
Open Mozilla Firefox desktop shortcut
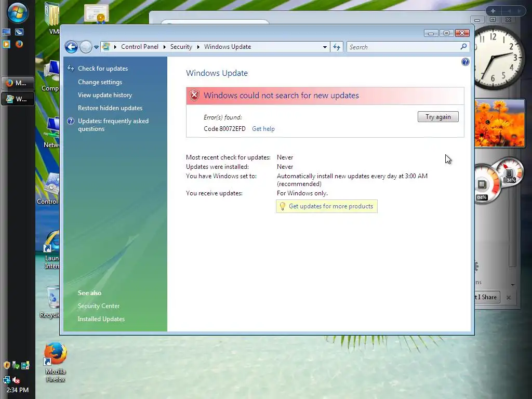55,362
